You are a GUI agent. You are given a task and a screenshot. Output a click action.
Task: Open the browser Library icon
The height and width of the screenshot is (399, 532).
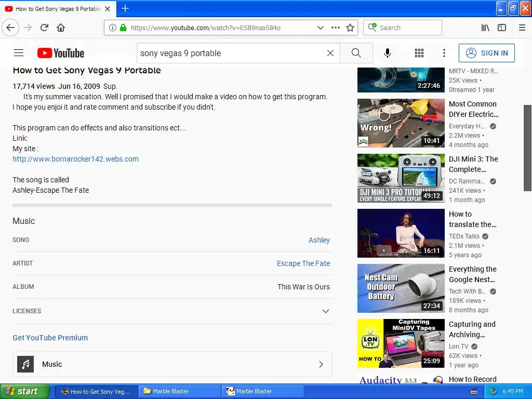tap(486, 28)
